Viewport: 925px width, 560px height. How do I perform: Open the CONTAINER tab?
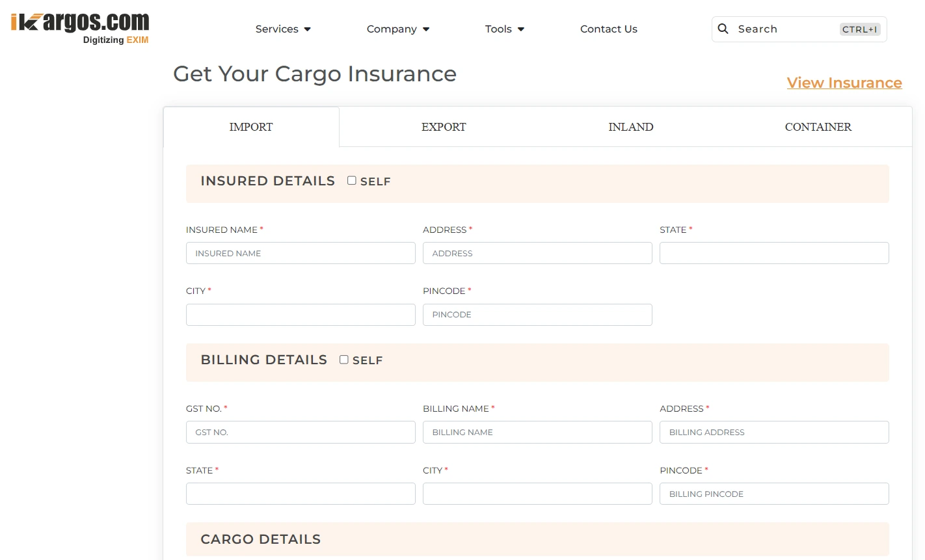click(818, 127)
